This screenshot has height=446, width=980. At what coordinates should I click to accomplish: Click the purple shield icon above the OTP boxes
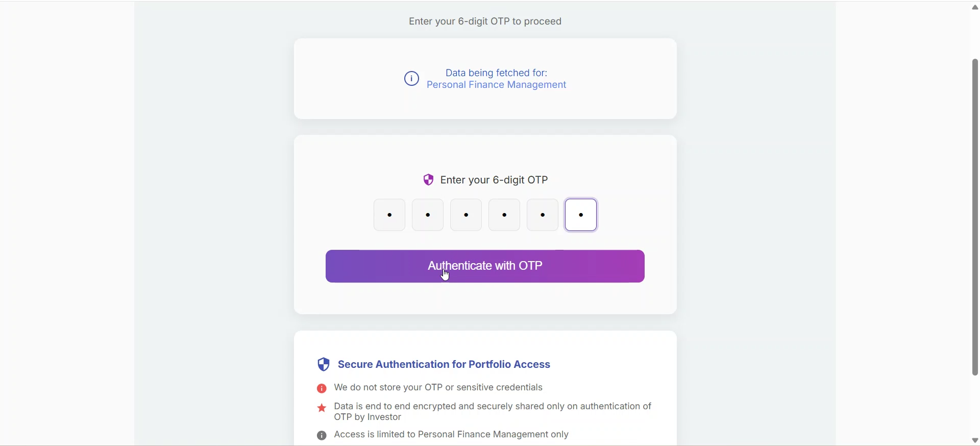(428, 180)
